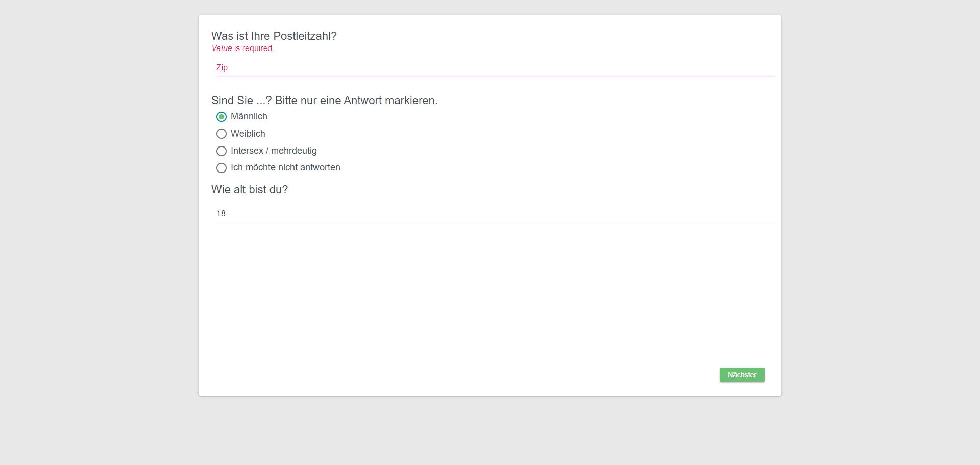Select the Männlich radio button

coord(222,117)
